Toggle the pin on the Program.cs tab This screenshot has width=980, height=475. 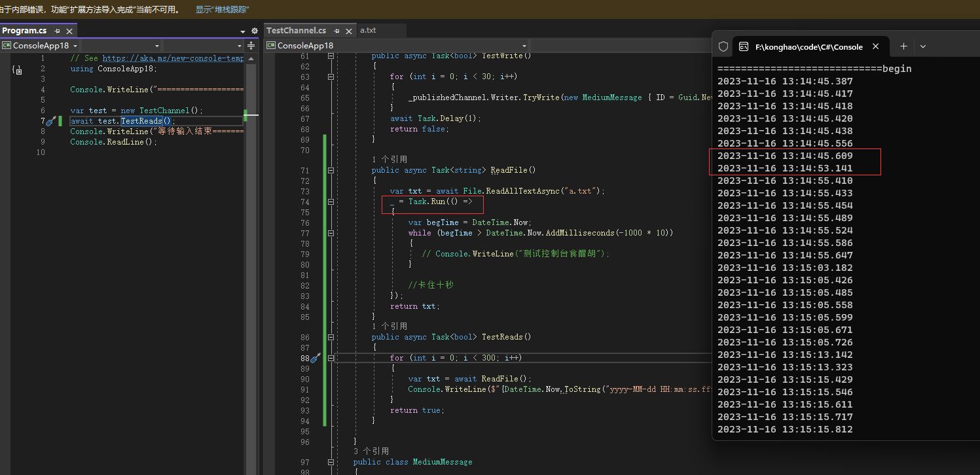pos(58,30)
